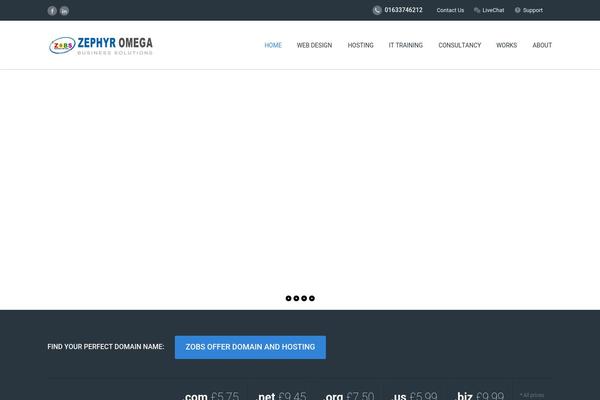Screen dimensions: 600x400
Task: Open the IT TRAINING menu
Action: click(x=406, y=45)
